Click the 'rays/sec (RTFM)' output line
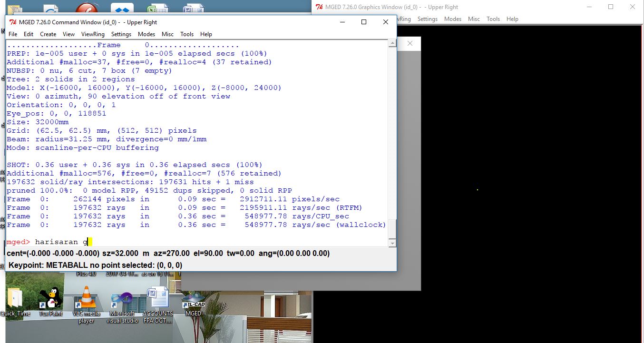644x343 pixels. (185, 207)
